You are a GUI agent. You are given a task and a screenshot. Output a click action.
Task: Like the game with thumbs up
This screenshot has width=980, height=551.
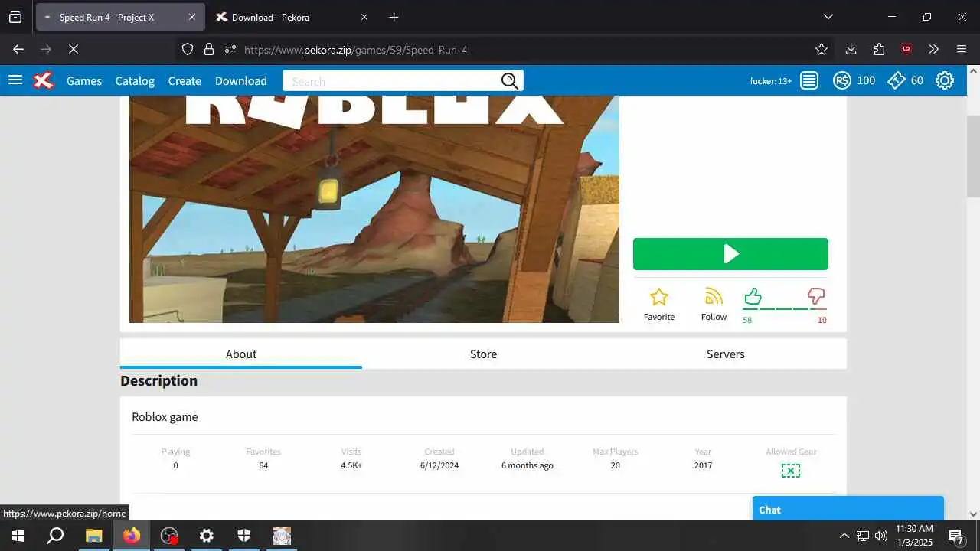point(753,296)
